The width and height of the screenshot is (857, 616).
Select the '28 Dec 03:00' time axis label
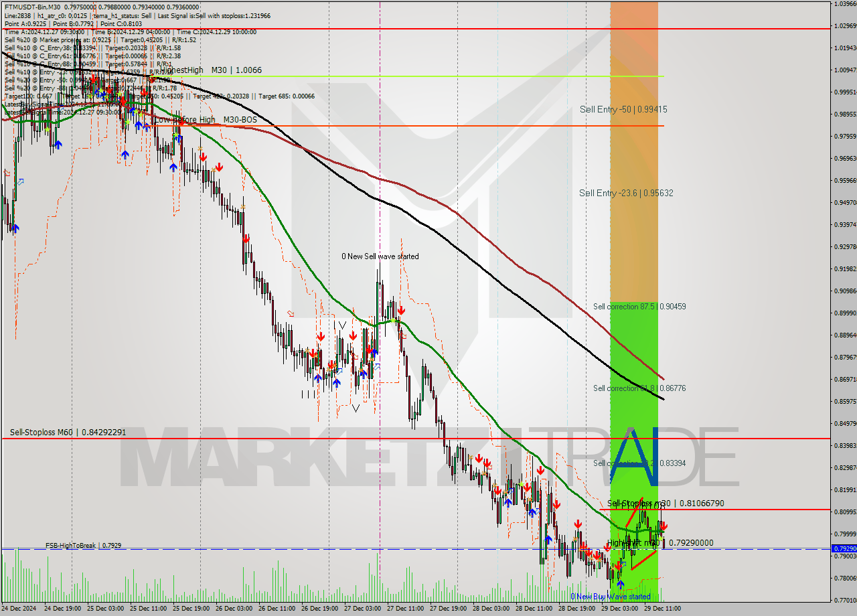coord(491,609)
